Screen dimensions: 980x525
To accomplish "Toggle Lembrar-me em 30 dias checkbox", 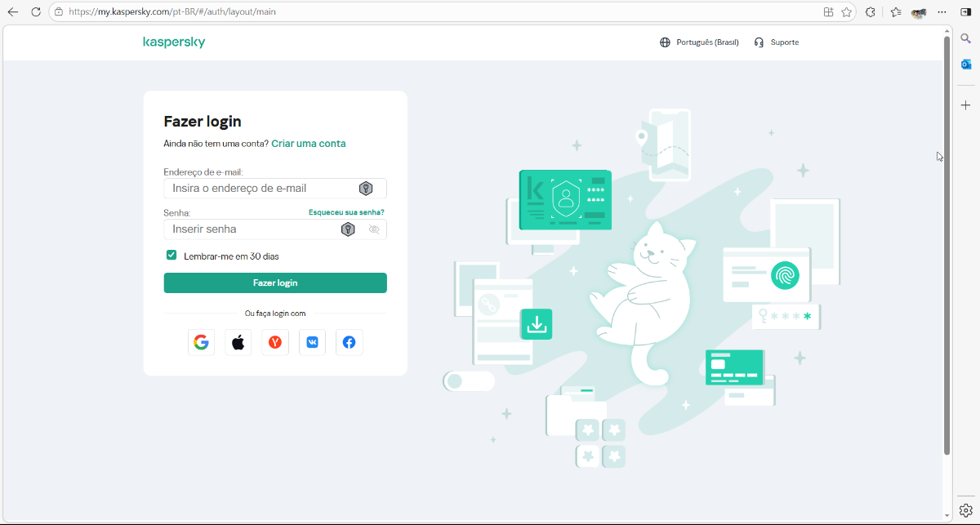I will [x=171, y=256].
